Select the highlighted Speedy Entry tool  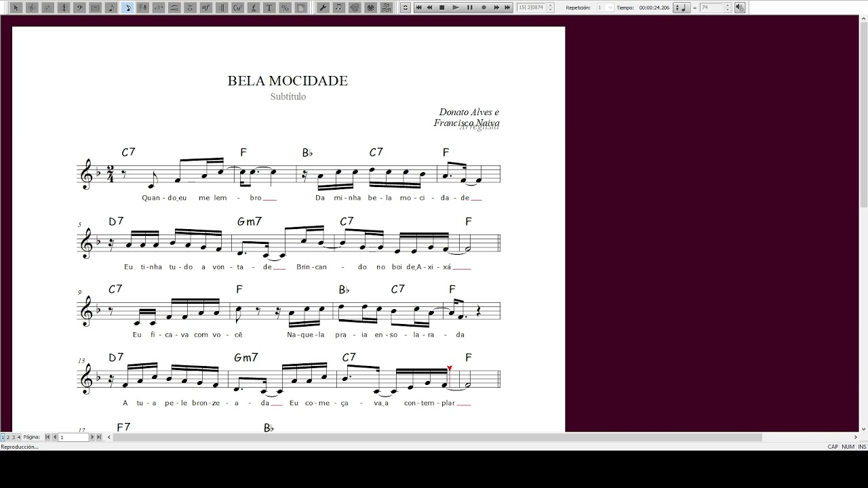pyautogui.click(x=127, y=7)
